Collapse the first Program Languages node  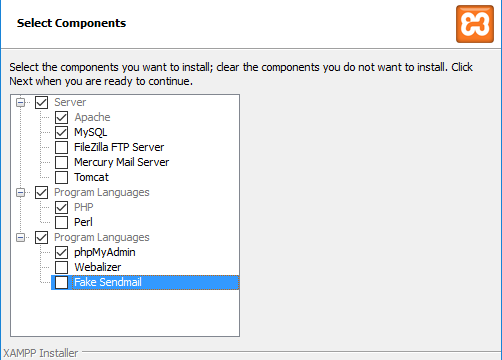click(x=21, y=192)
